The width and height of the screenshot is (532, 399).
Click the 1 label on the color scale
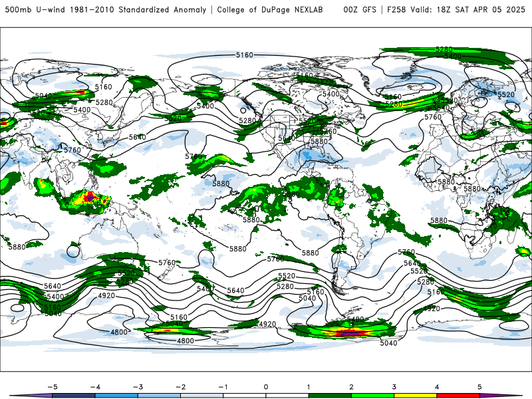309,387
